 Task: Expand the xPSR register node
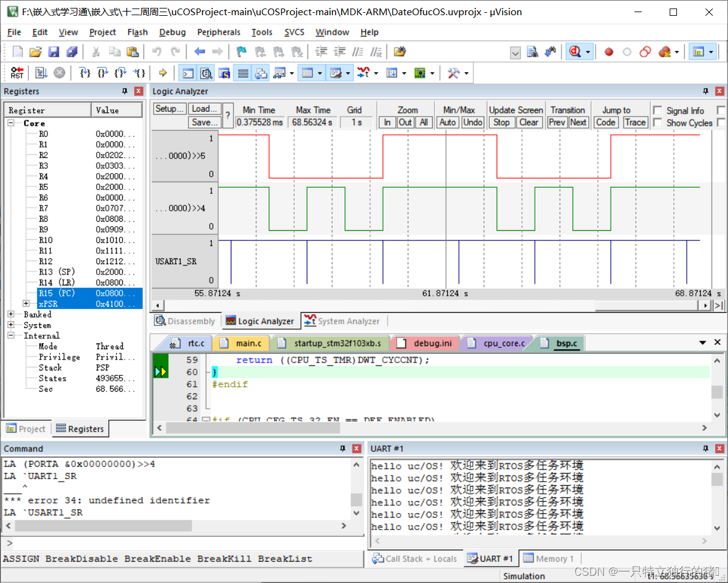(26, 304)
